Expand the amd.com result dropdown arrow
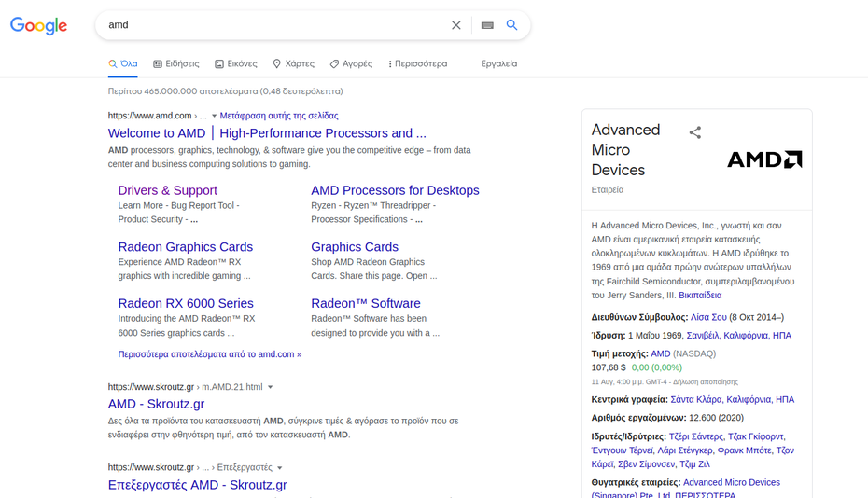The image size is (868, 498). click(x=214, y=117)
